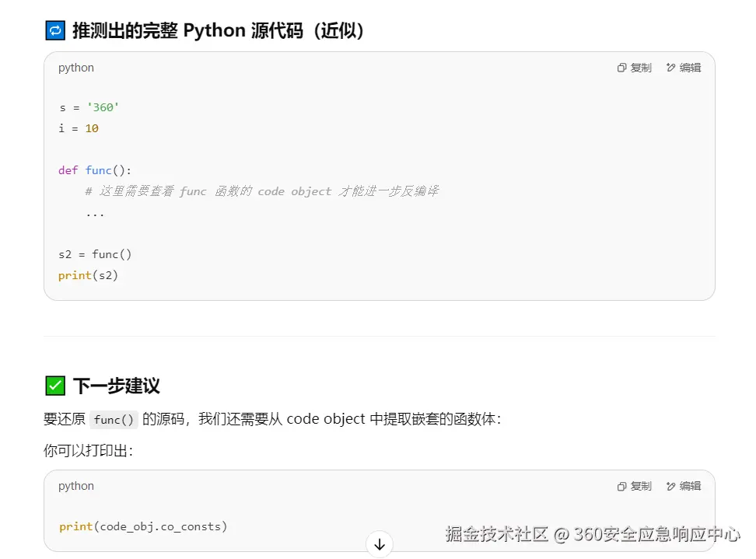Screen dimensions: 756x559
Task: Select the inline func() code badge
Action: point(114,420)
